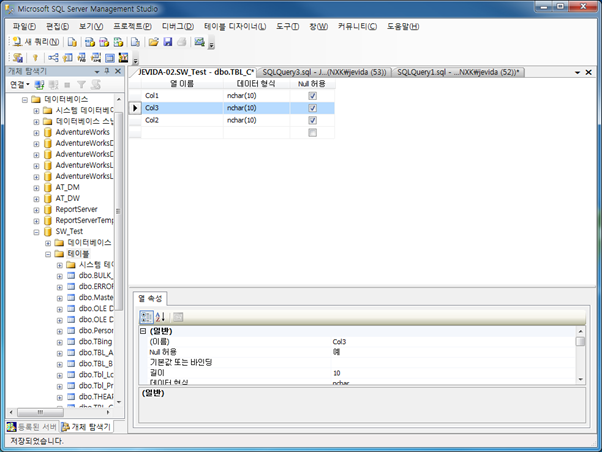Click the Manage XML Indexes icon
The height and width of the screenshot is (452, 602).
pos(96,58)
